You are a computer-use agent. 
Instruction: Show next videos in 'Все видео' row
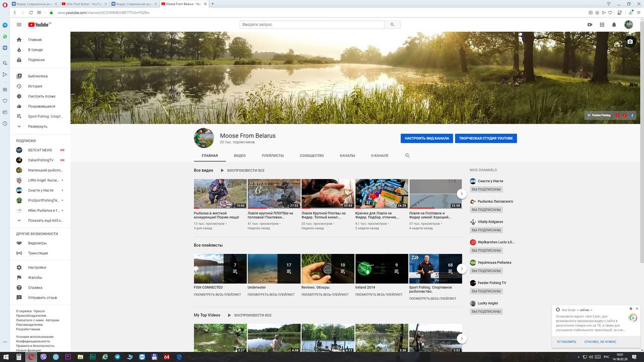(x=461, y=194)
